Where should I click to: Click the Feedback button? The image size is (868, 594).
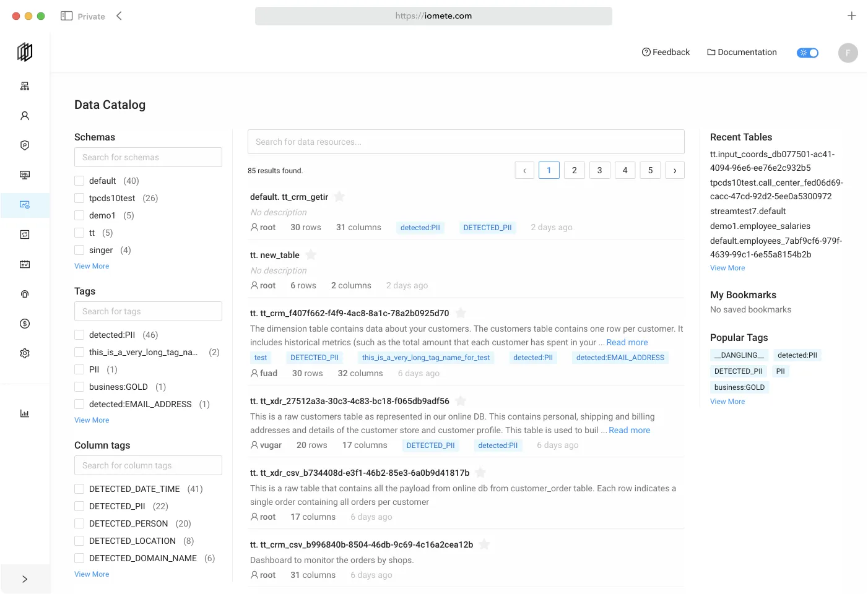pyautogui.click(x=666, y=53)
